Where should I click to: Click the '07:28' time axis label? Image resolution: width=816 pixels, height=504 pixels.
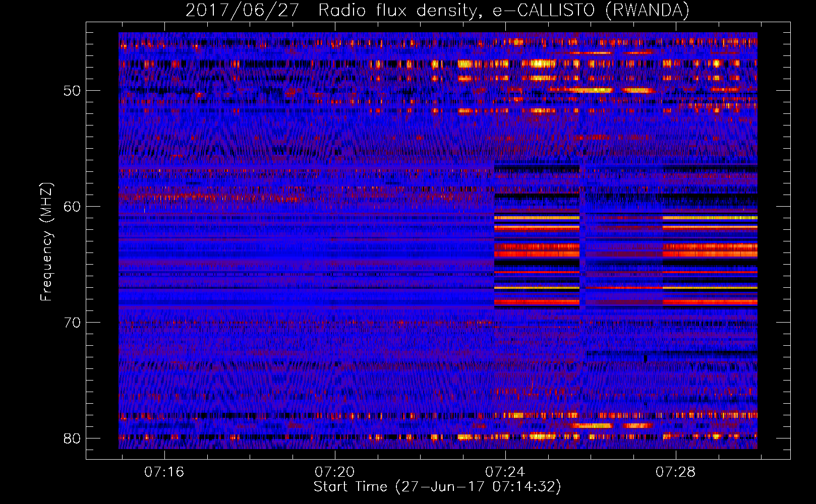[675, 472]
